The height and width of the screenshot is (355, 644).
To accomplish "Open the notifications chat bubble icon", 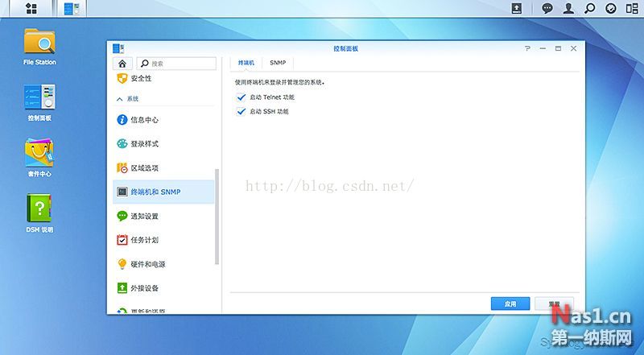I will coord(547,9).
